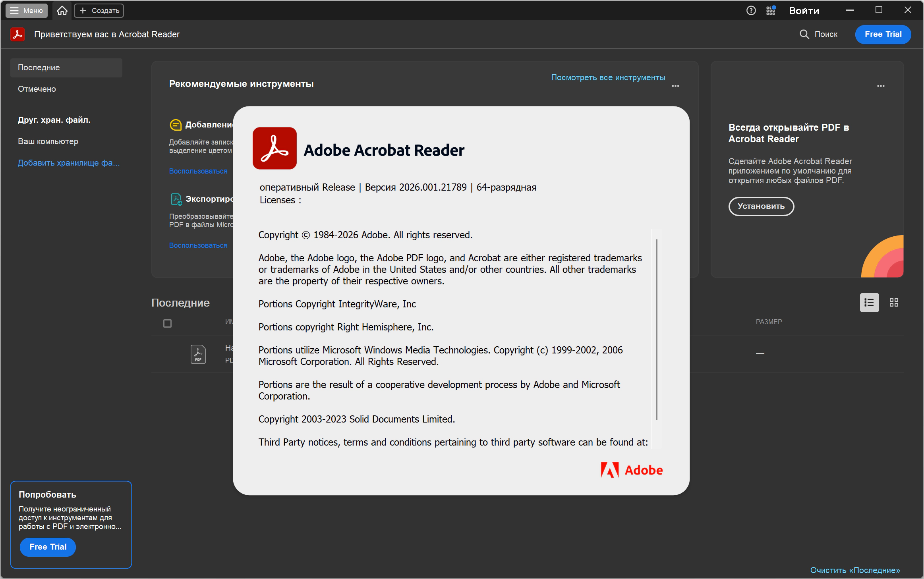The image size is (924, 579).
Task: Switch to grid view icon
Action: tap(894, 303)
